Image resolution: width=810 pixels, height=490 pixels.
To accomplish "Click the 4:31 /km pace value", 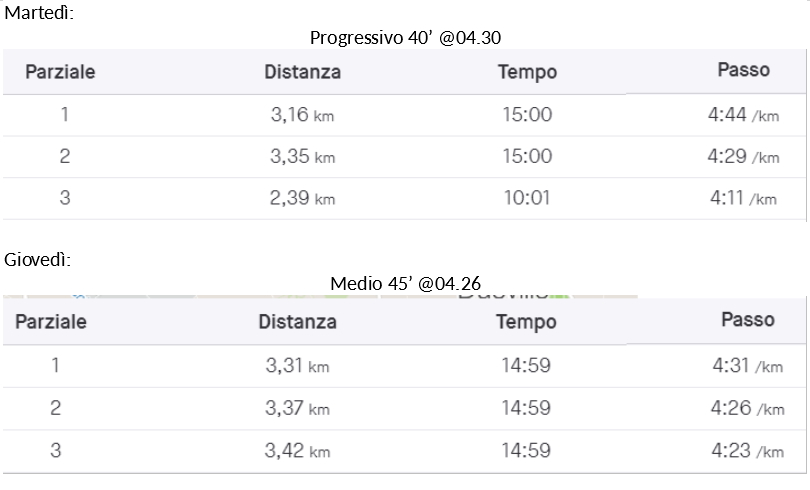I will pos(747,366).
